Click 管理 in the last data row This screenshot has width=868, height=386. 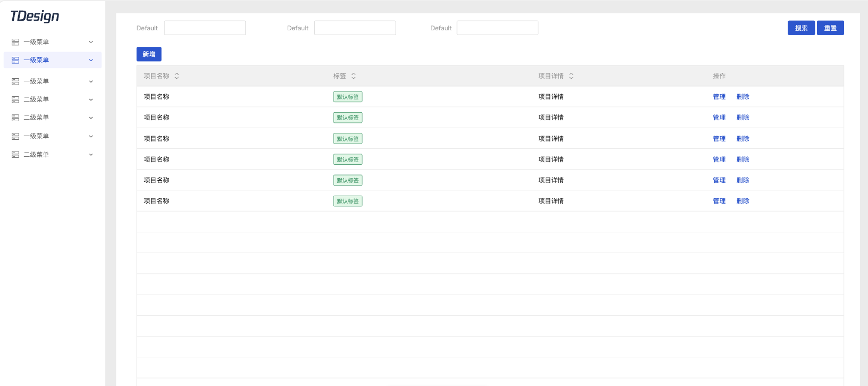[x=719, y=201]
